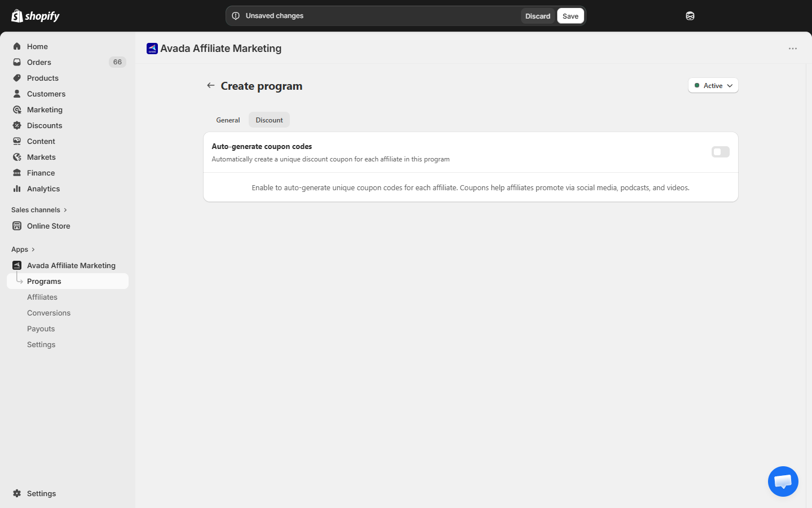The image size is (812, 508).
Task: Go to Conversions page
Action: 48,313
